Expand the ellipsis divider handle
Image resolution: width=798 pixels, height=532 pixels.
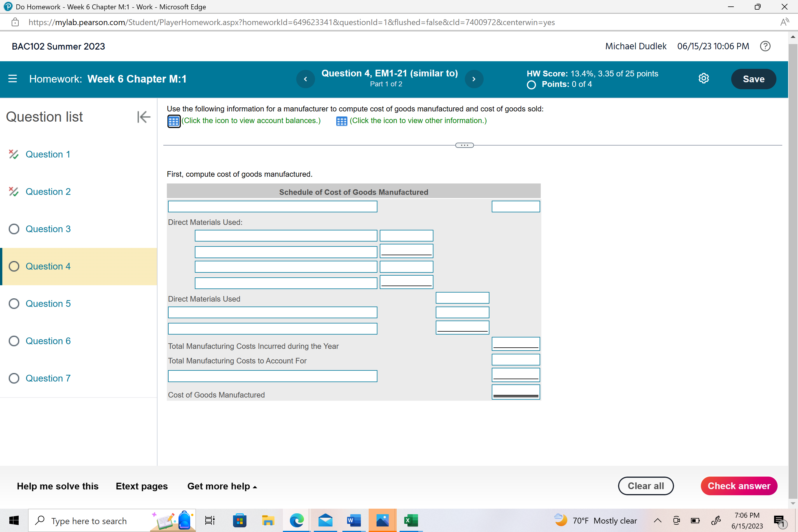[464, 145]
